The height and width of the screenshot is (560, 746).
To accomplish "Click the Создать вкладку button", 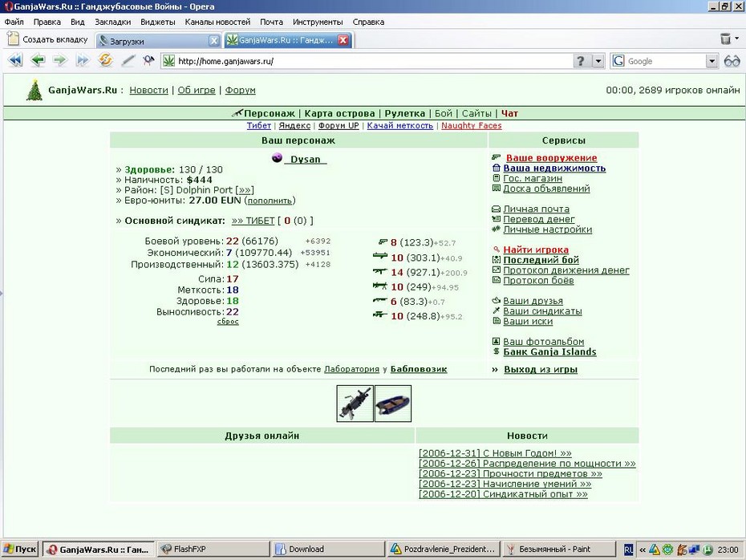I will (47, 39).
